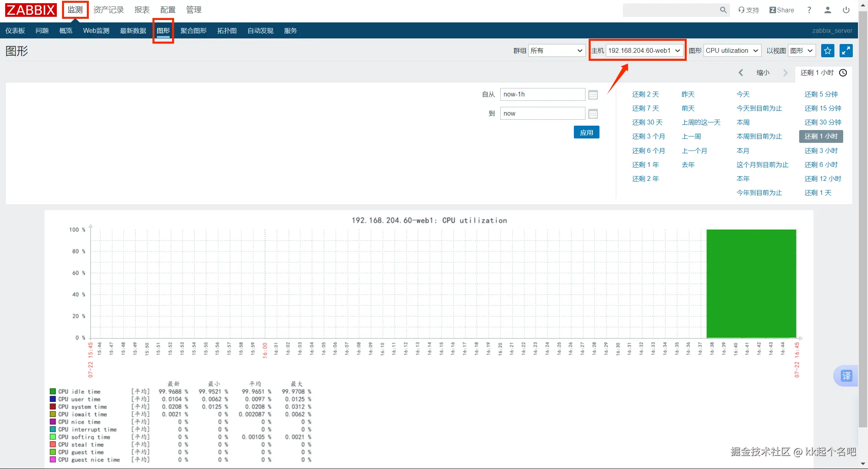The width and height of the screenshot is (868, 469).
Task: Click the 自从 now-1h input field
Action: (x=542, y=94)
